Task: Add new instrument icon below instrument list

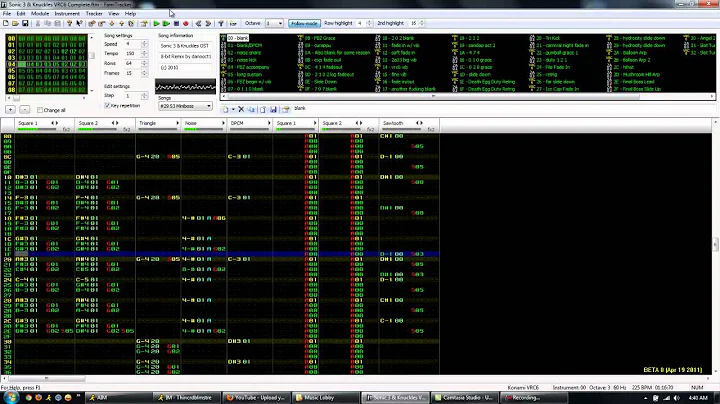Action: (225, 109)
